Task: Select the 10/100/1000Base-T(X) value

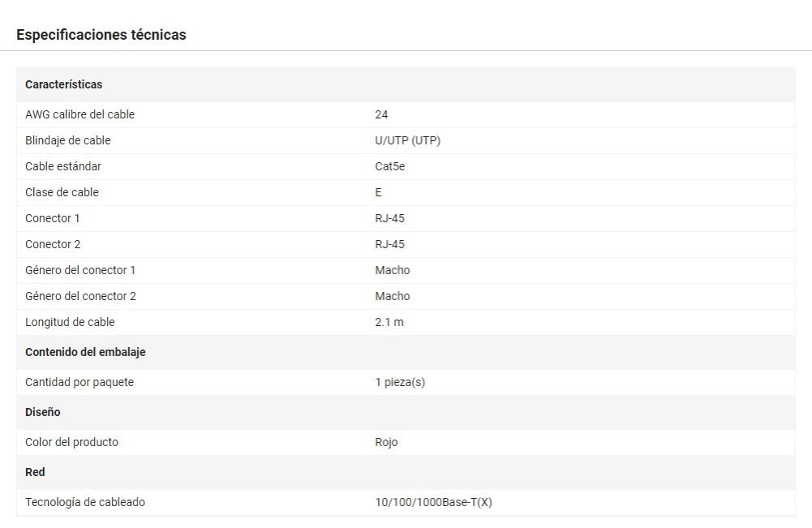Action: (433, 502)
